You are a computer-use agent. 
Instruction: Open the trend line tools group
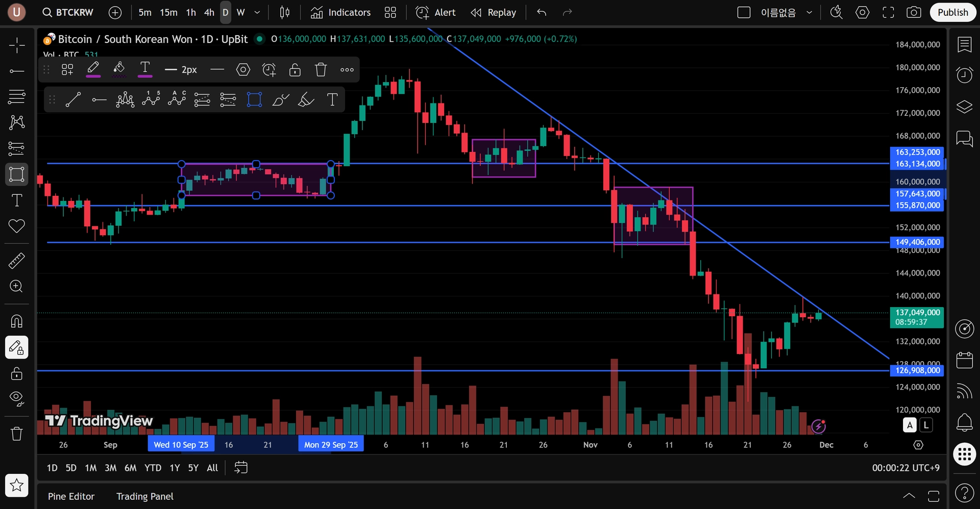[17, 71]
